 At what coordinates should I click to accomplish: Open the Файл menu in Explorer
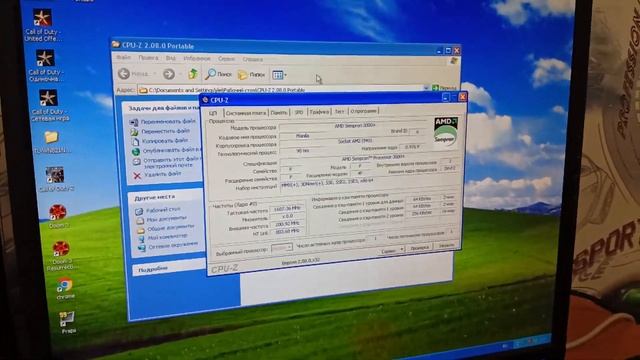click(x=124, y=58)
